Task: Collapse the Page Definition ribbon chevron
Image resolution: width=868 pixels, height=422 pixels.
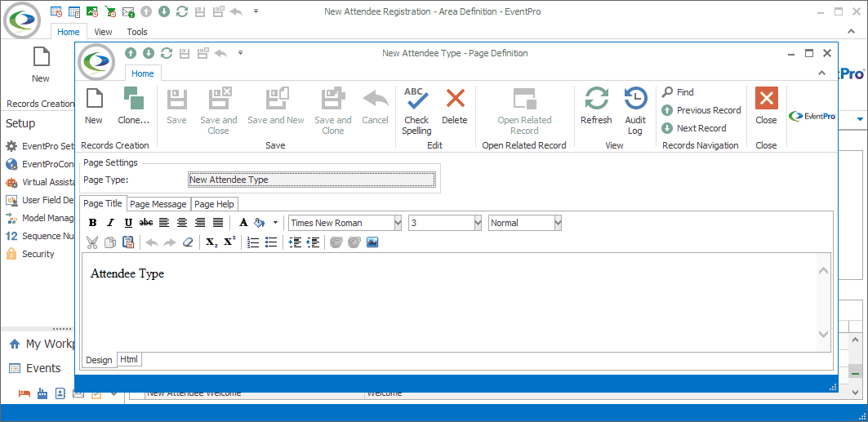Action: tap(821, 73)
